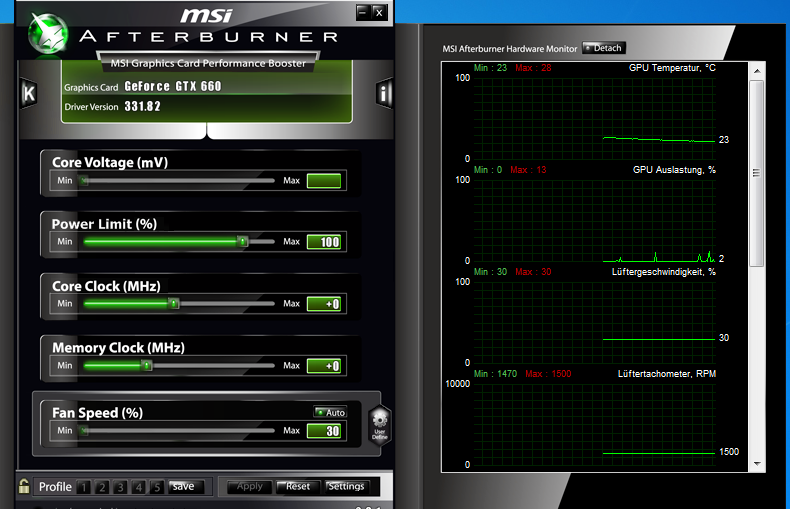Viewport: 790px width, 509px height.
Task: Click the Max : 13 GPU usage reading
Action: point(528,170)
